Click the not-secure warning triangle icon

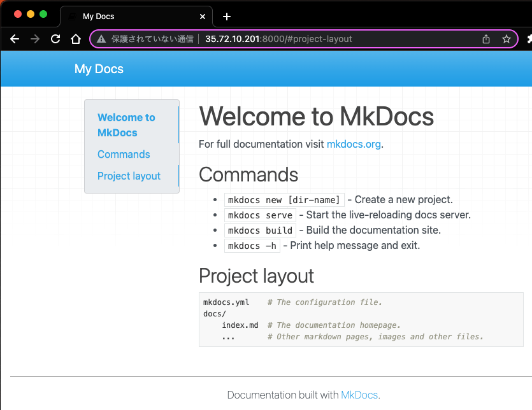(x=101, y=39)
